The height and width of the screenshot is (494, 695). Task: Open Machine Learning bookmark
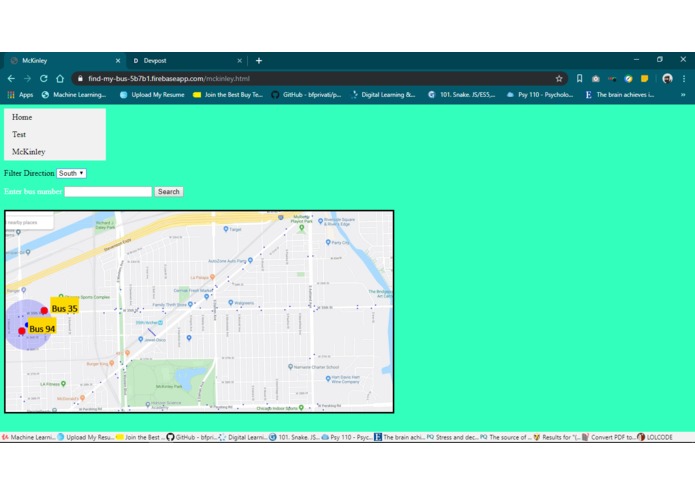pyautogui.click(x=74, y=94)
